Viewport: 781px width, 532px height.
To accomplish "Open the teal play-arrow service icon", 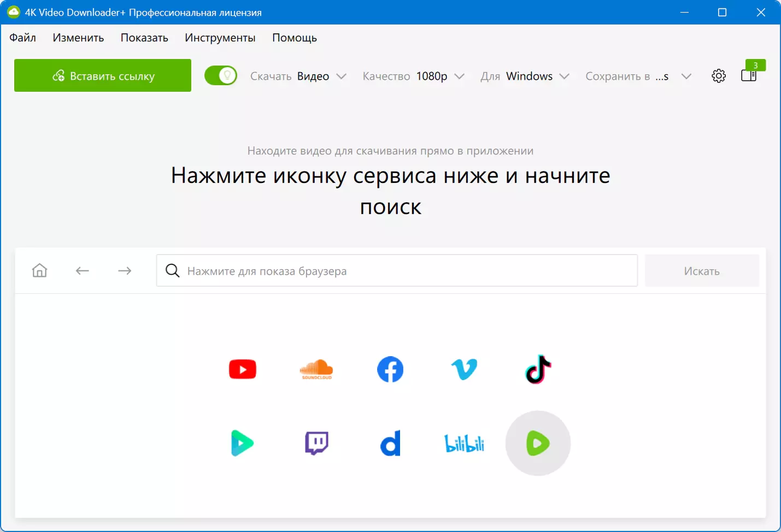I will (242, 443).
